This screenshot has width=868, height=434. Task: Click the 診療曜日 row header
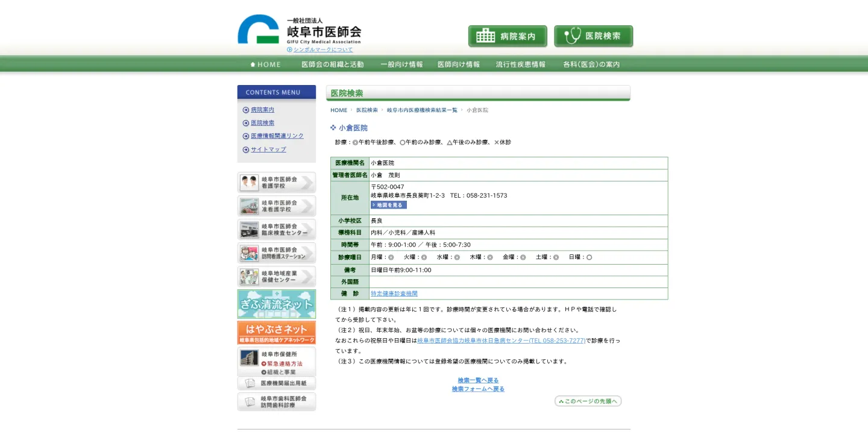[350, 257]
